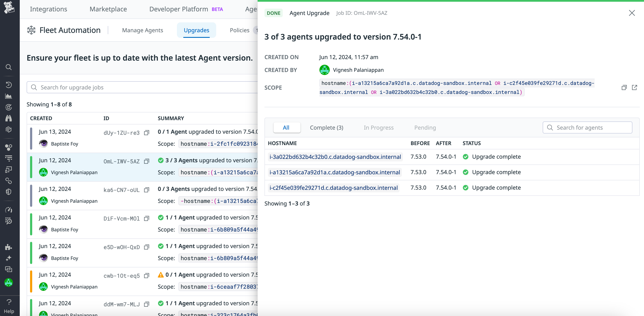The image size is (644, 316).
Task: Open the Manage Agents tab
Action: click(143, 30)
